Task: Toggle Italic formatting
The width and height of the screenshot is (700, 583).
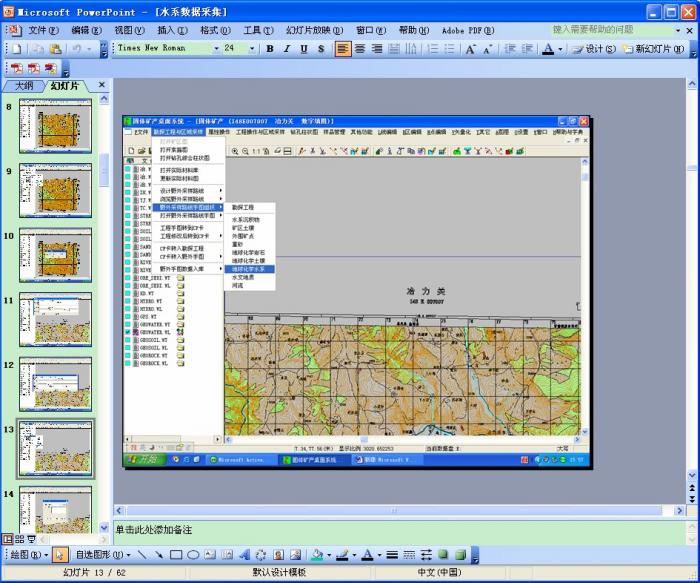Action: pos(287,48)
